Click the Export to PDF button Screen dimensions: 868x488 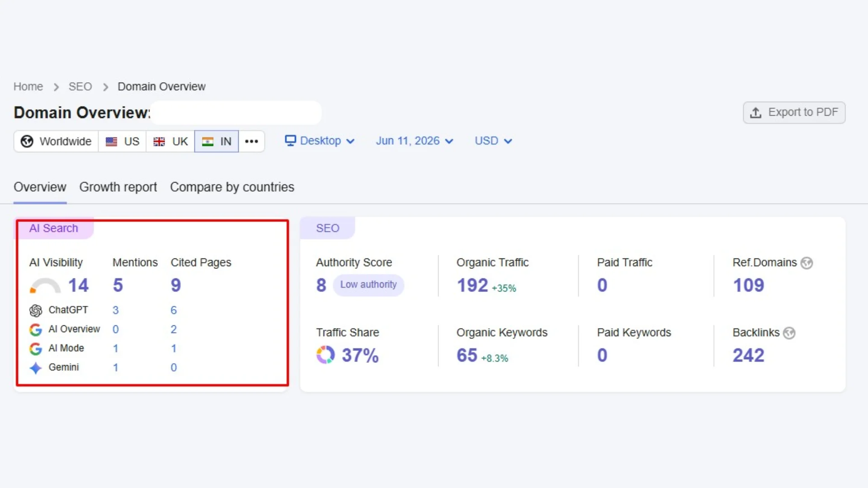coord(794,113)
